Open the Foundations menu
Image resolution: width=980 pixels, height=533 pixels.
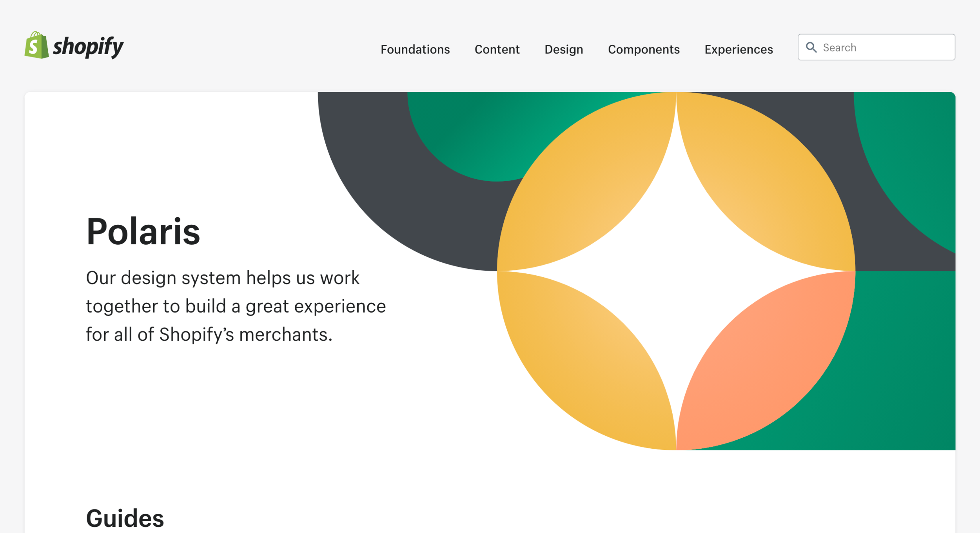click(415, 49)
